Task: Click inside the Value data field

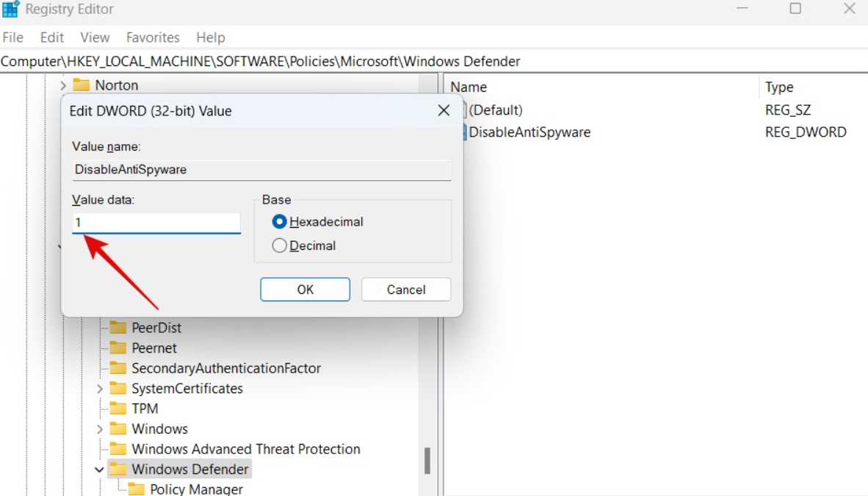Action: click(155, 222)
